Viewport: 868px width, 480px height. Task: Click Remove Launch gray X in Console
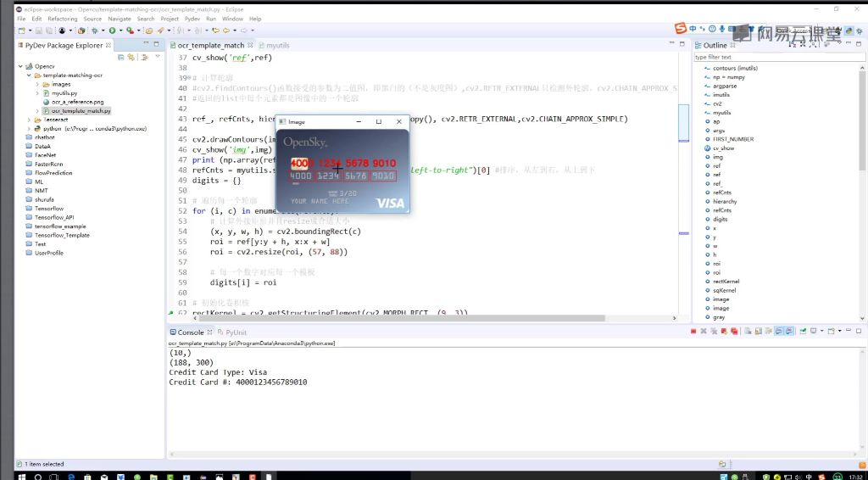point(704,331)
